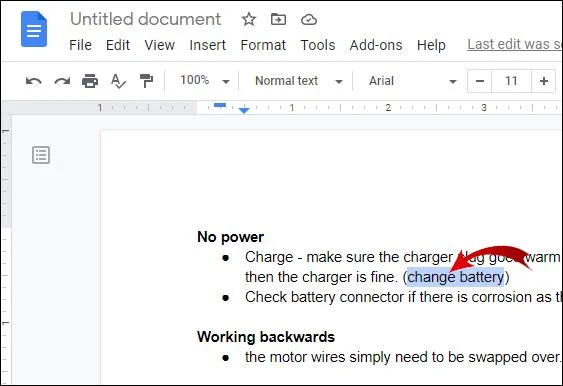The height and width of the screenshot is (386, 563).
Task: Open the Format menu
Action: tap(263, 45)
